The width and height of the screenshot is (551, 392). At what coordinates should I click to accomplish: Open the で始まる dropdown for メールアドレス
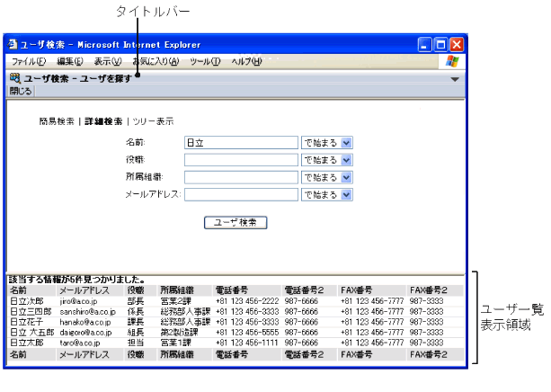pos(327,194)
